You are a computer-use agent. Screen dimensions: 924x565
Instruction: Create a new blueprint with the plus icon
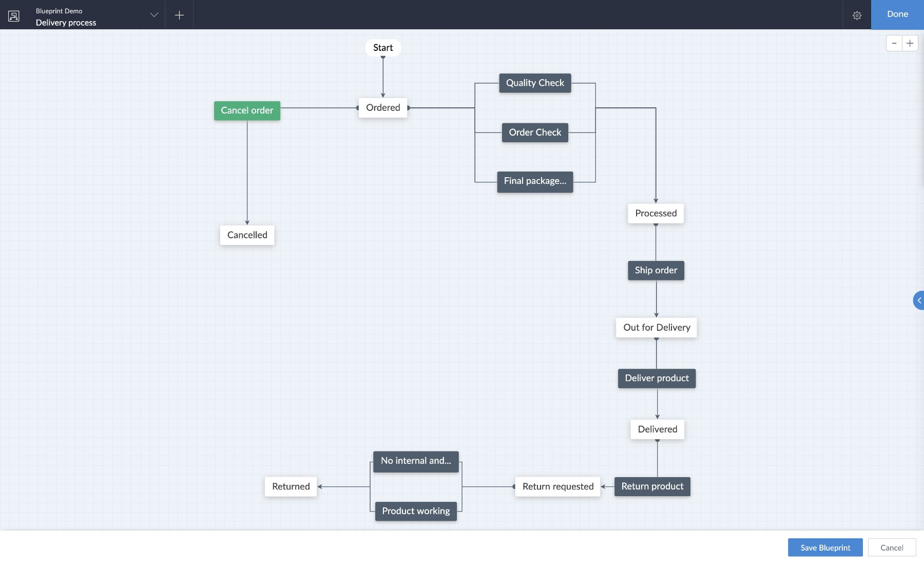[x=179, y=15]
